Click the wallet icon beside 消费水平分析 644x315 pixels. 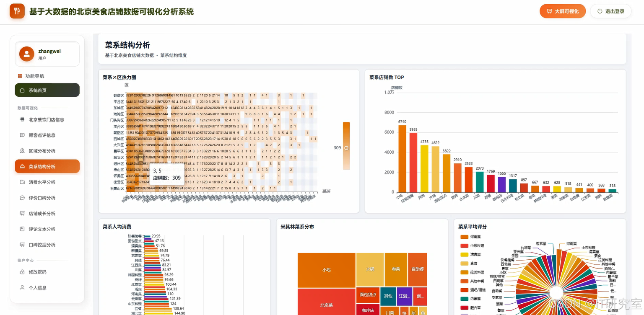(x=23, y=182)
